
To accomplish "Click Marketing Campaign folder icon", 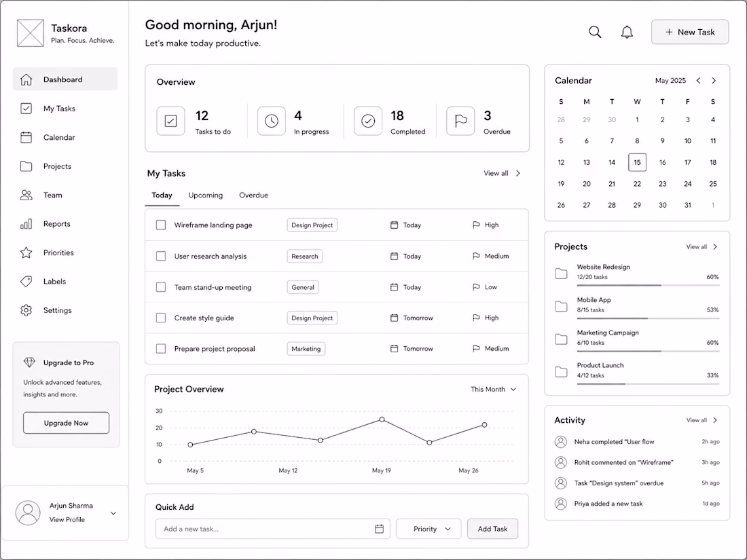I will (x=561, y=339).
